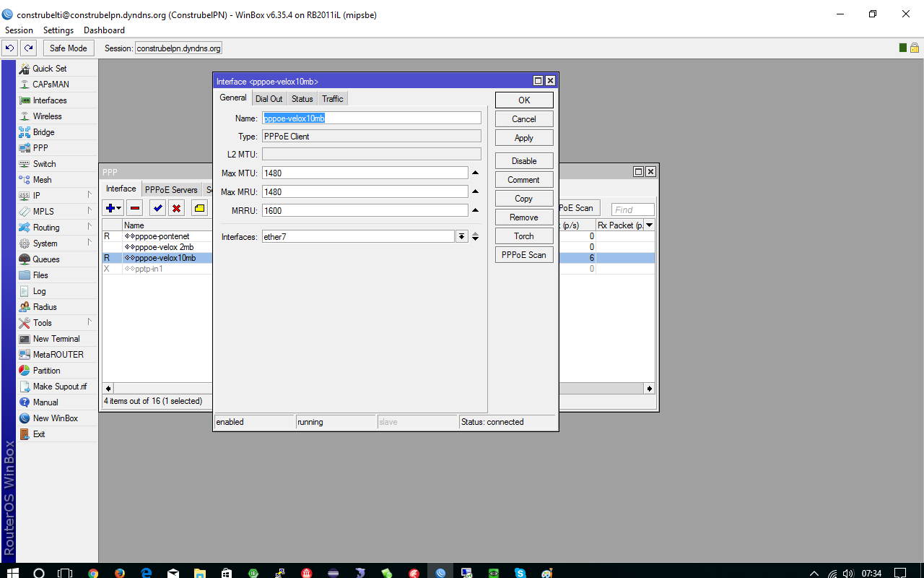Click the Copy button in the dialog
Image resolution: width=924 pixels, height=578 pixels.
coord(524,199)
